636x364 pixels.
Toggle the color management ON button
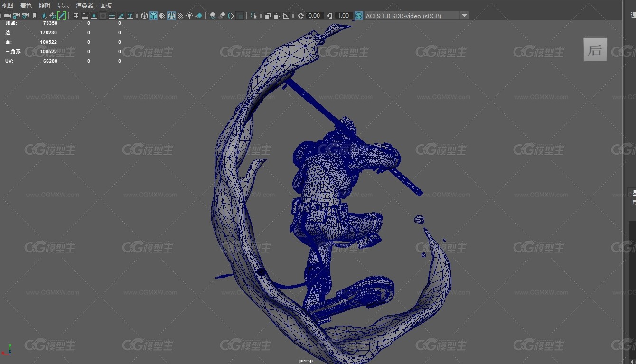pyautogui.click(x=359, y=16)
